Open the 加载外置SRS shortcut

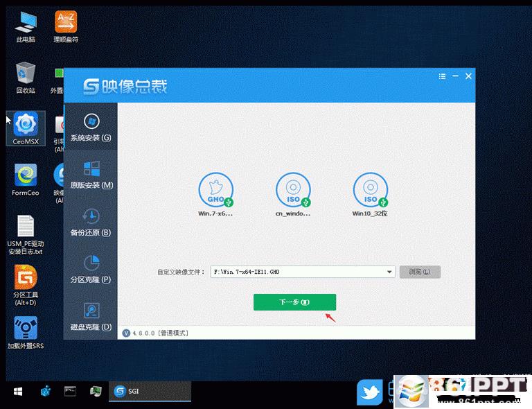[26, 333]
